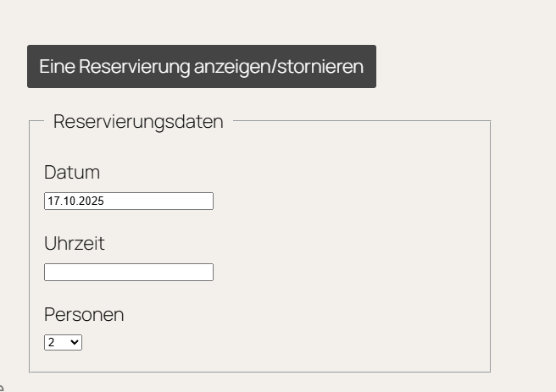
Task: Click into the empty Uhrzeit field
Action: (129, 273)
